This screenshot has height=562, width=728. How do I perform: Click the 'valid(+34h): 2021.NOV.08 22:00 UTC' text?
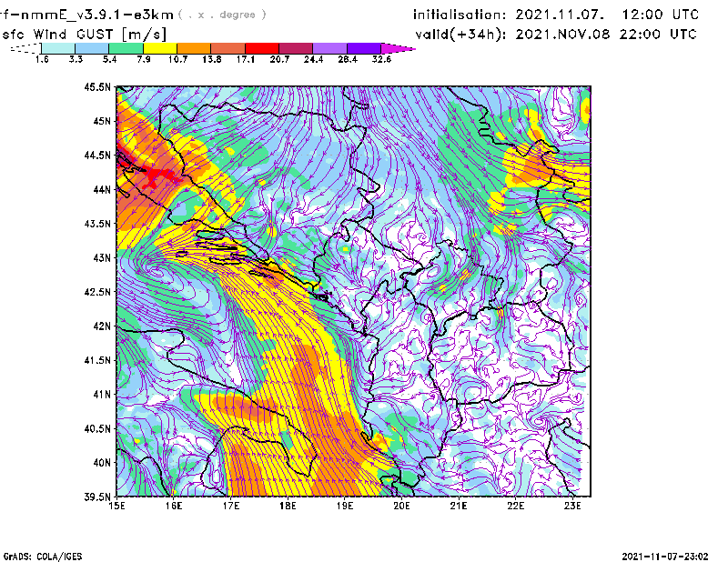556,35
